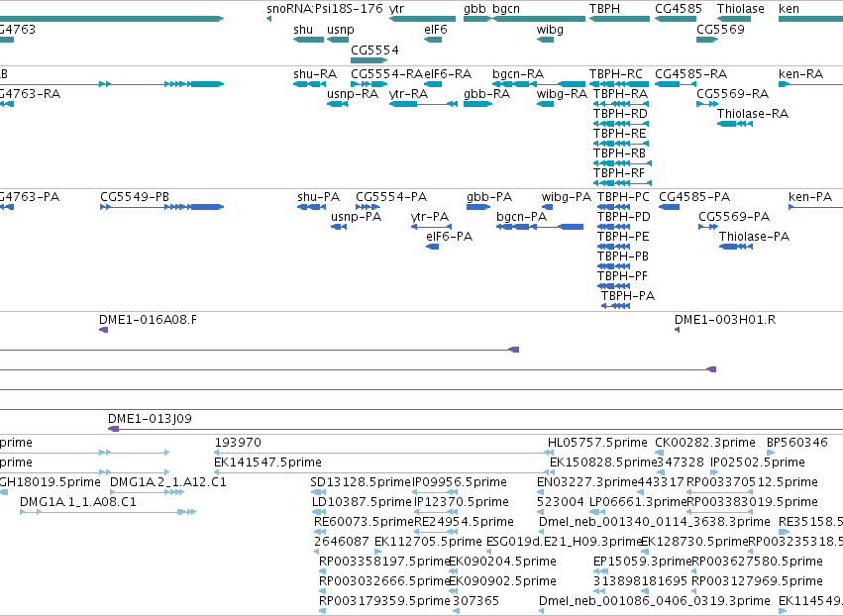Open the wibg-RA transcript label

pos(562,93)
